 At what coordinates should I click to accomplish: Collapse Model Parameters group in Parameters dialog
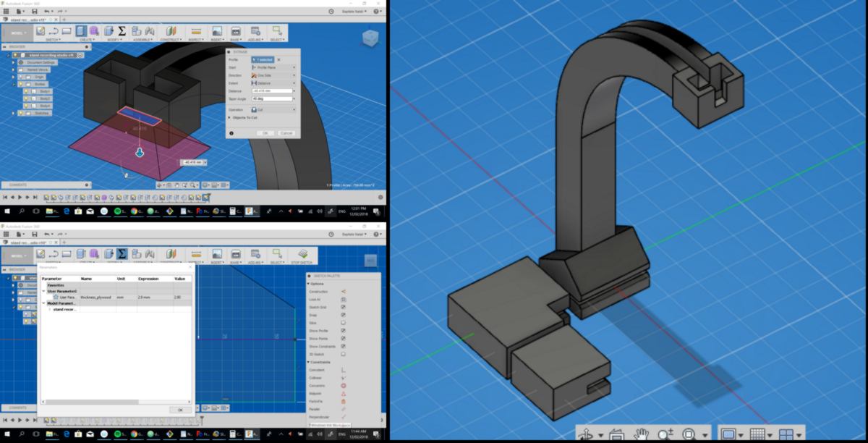point(43,303)
